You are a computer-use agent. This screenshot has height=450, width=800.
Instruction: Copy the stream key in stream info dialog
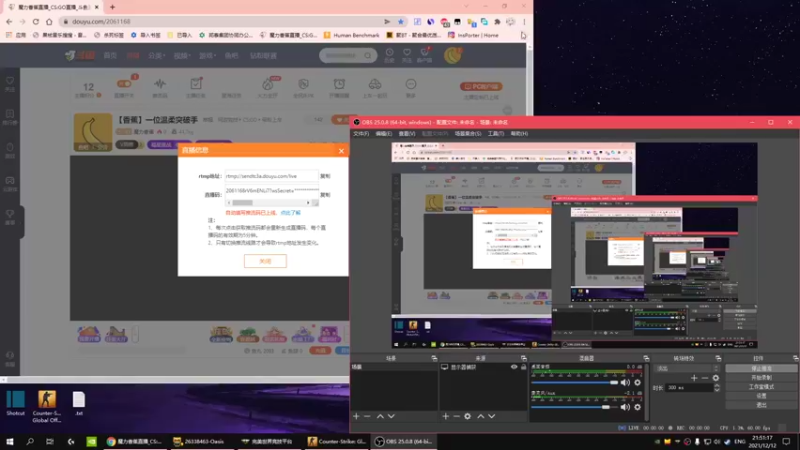pyautogui.click(x=325, y=194)
